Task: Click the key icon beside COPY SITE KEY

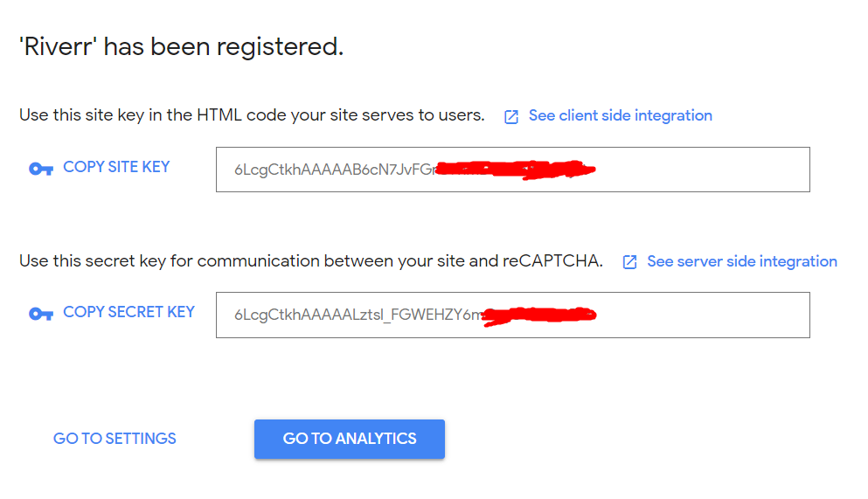Action: 41,169
